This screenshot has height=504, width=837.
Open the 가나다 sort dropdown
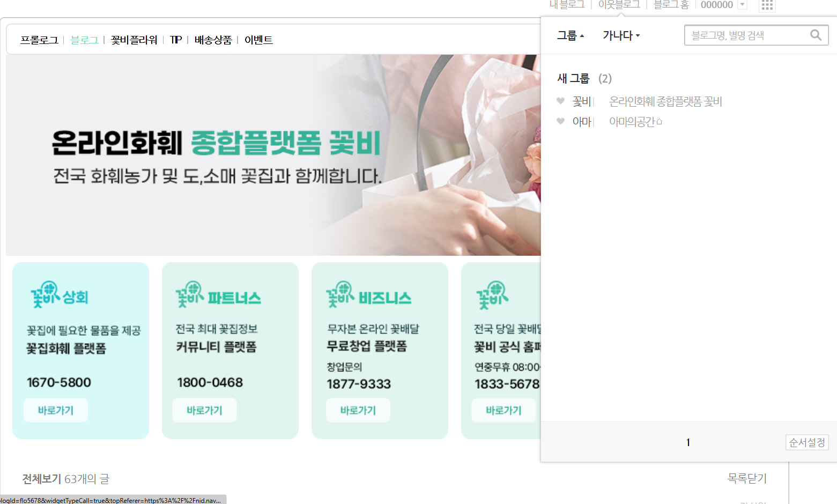621,35
